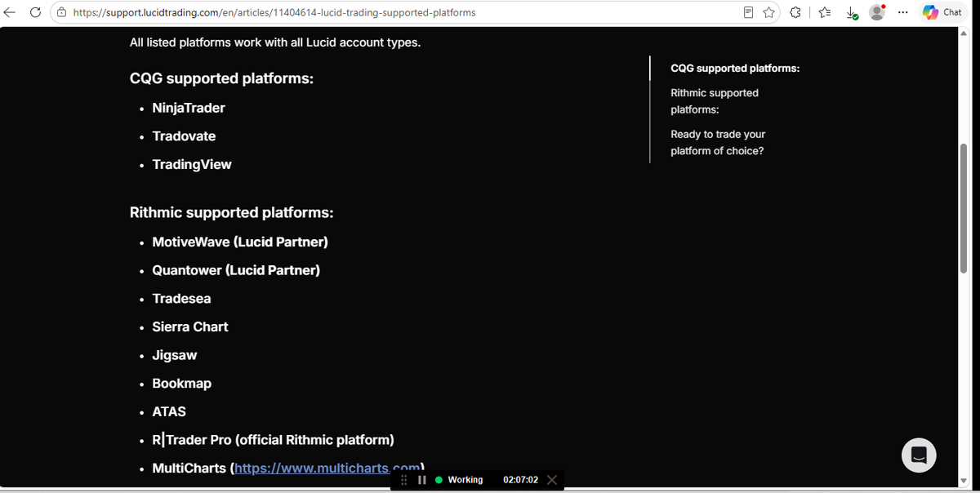Click the 'Sierra Chart' list item
980x493 pixels.
[x=190, y=326]
